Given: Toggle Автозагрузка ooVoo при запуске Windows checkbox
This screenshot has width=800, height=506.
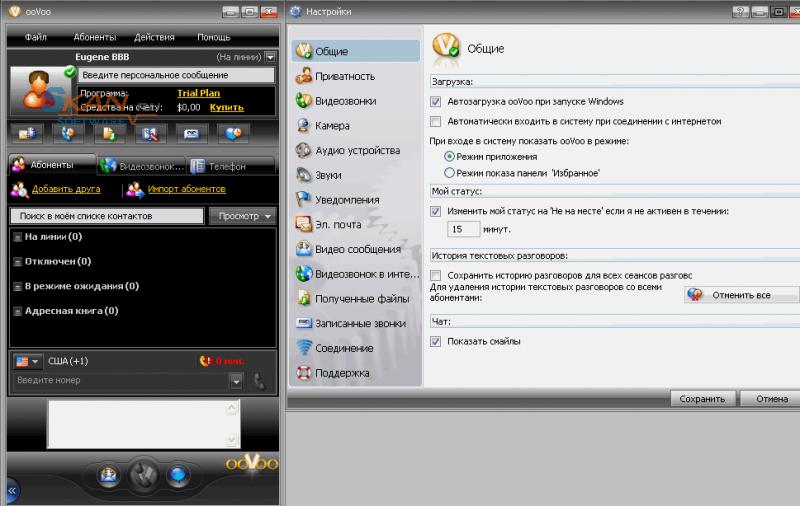Looking at the screenshot, I should pos(435,102).
